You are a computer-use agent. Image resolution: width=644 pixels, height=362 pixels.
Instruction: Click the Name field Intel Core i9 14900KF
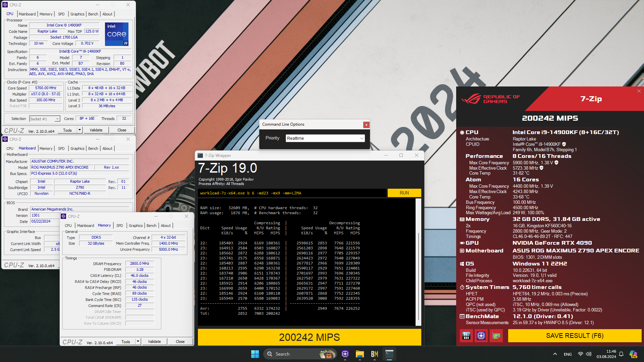(64, 25)
